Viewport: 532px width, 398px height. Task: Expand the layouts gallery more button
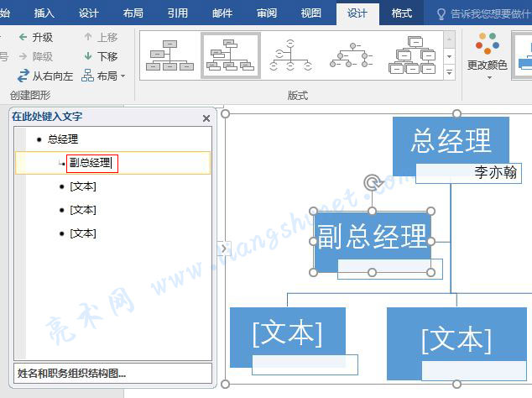[449, 73]
